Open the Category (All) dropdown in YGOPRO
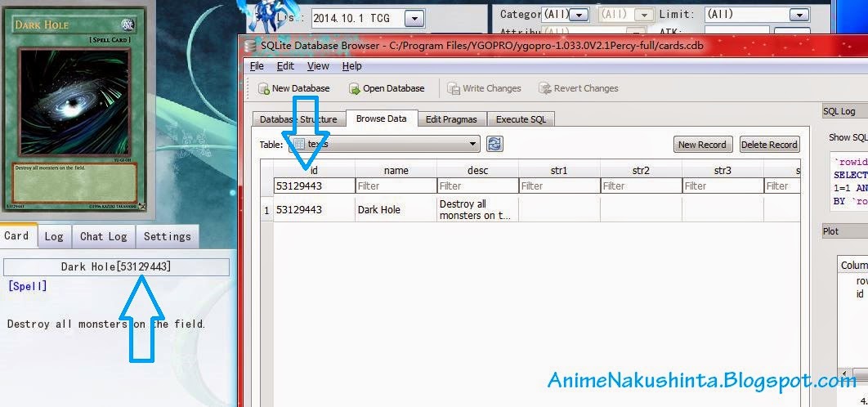Image resolution: width=868 pixels, height=407 pixels. (x=566, y=15)
